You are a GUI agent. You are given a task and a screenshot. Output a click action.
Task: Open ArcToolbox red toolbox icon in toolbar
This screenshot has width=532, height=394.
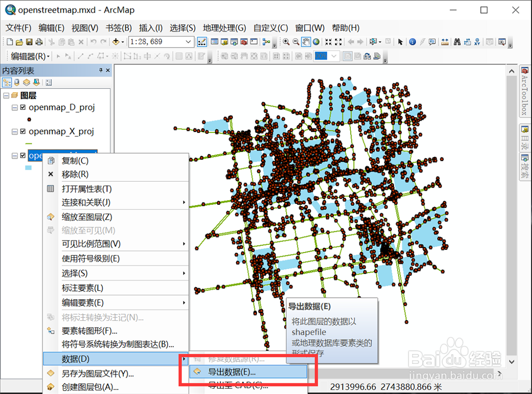[x=244, y=42]
